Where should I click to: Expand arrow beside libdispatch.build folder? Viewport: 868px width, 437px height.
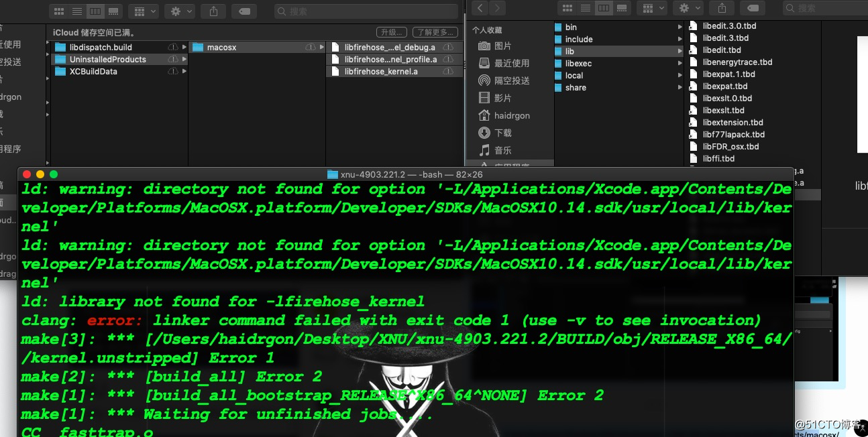(184, 47)
